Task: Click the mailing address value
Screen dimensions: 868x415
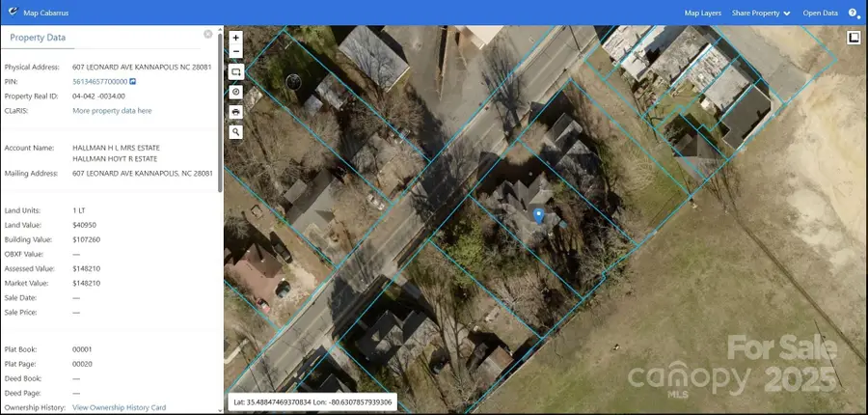Action: coord(143,174)
